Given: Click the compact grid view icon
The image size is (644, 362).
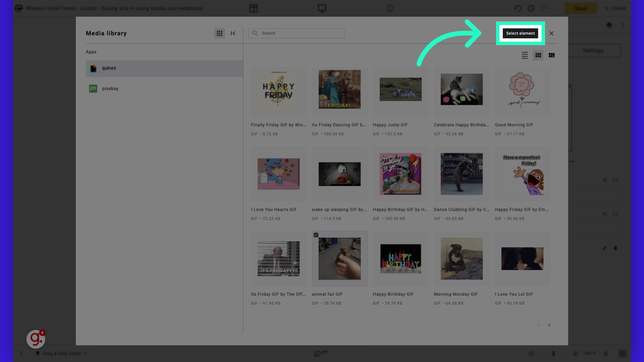Looking at the screenshot, I should click(x=551, y=55).
